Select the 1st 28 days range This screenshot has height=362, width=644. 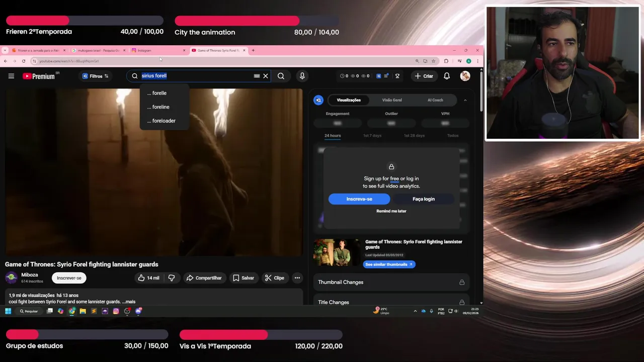pos(414,136)
